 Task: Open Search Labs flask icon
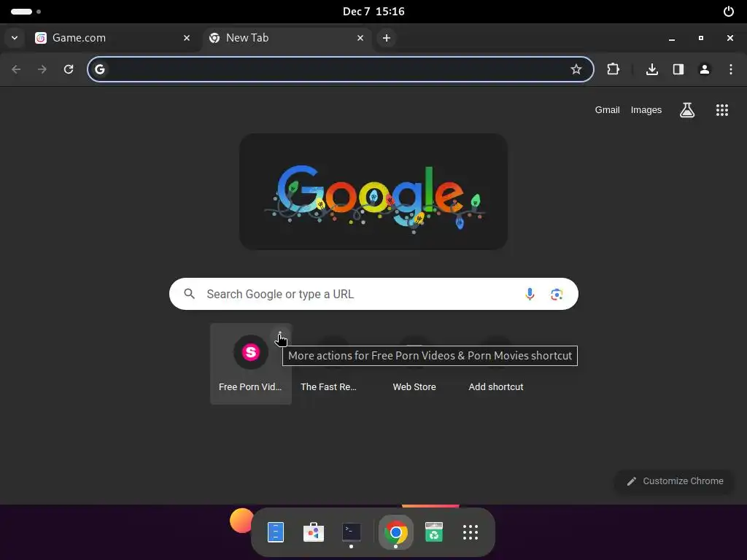pyautogui.click(x=687, y=110)
